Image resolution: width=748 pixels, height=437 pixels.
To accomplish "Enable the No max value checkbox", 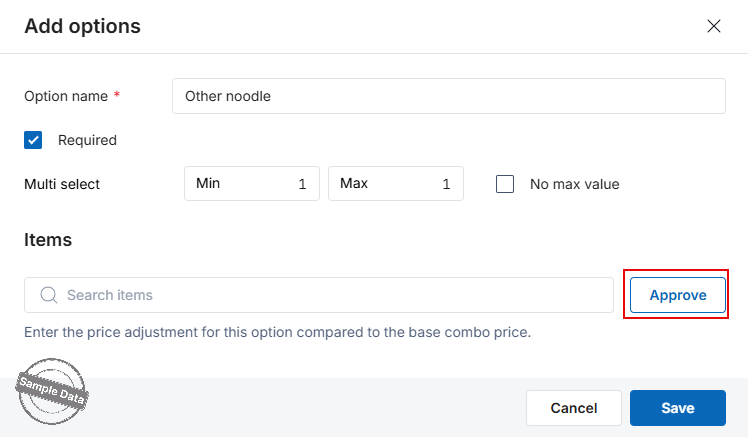I will pyautogui.click(x=505, y=184).
